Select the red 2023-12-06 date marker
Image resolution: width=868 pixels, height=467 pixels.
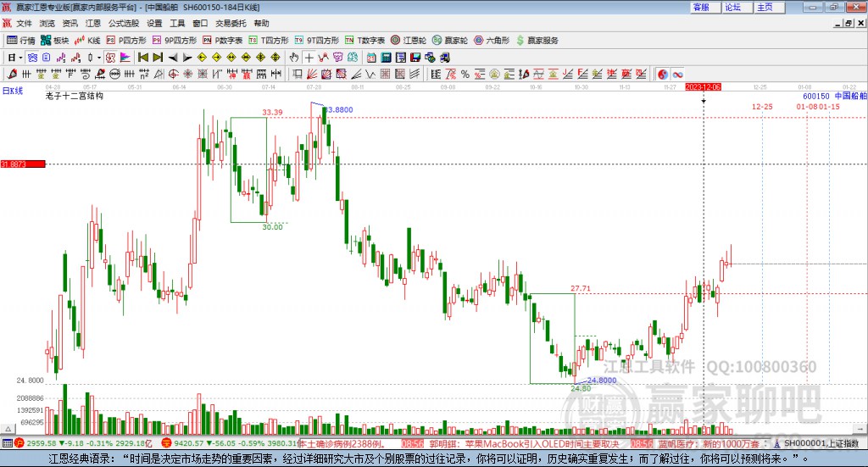(703, 86)
